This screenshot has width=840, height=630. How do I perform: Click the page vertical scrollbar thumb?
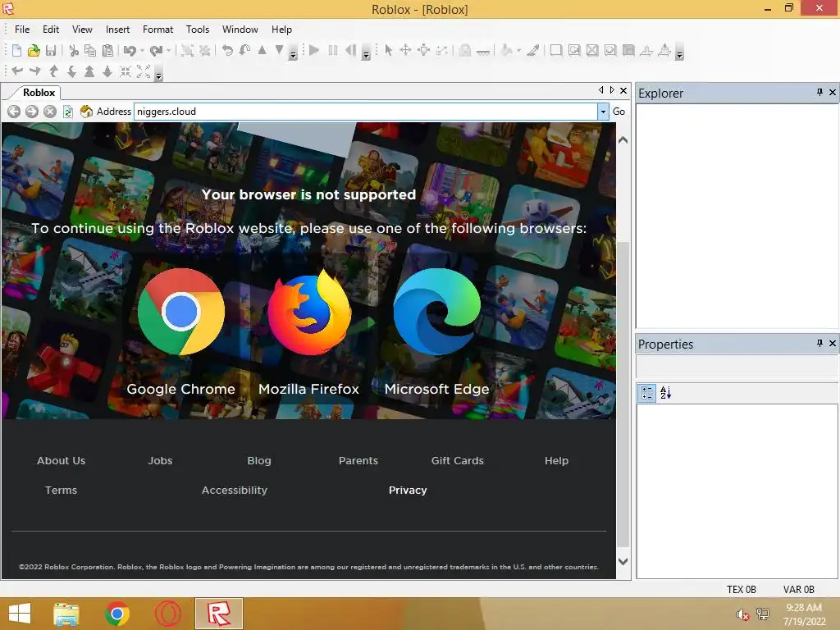click(623, 394)
